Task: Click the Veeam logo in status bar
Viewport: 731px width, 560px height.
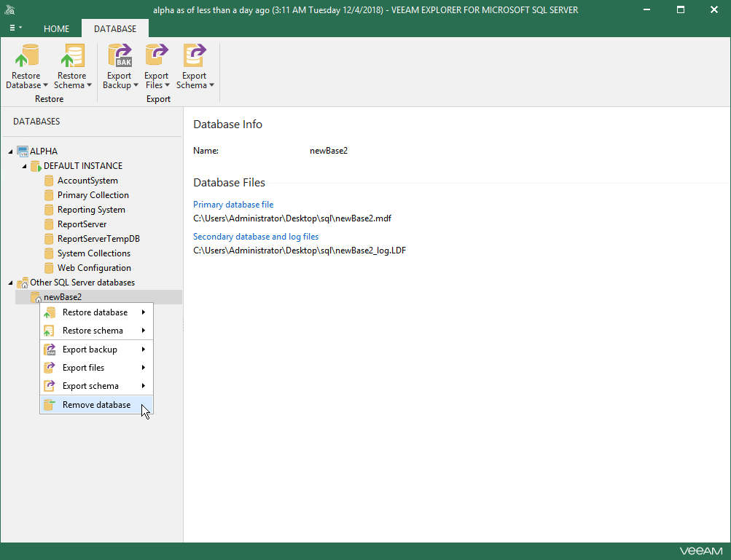Action: pos(700,551)
